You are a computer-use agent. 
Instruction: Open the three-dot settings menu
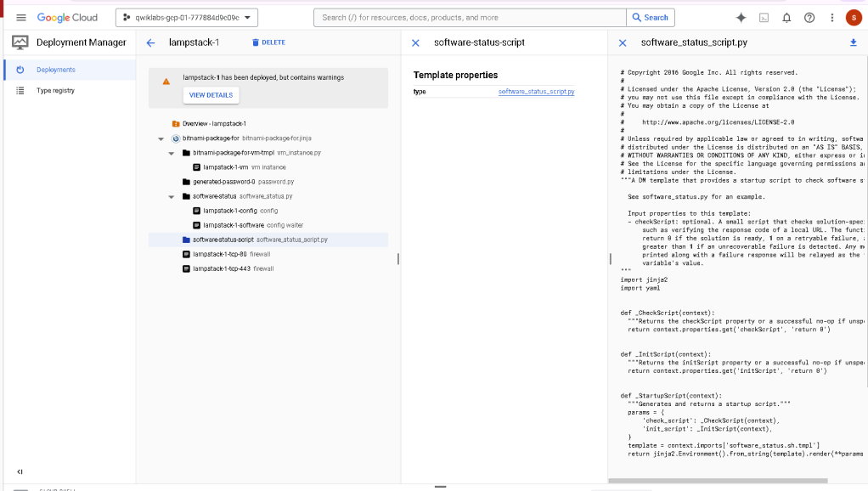point(832,18)
